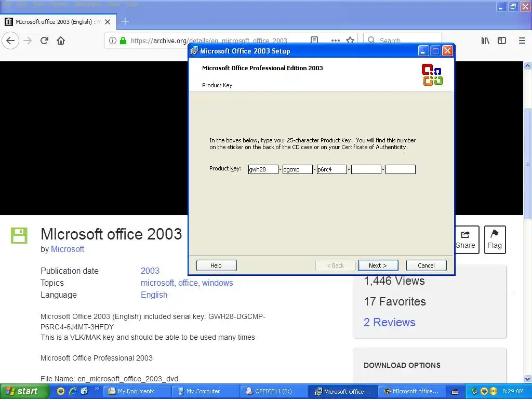Toggle the sidebar icon in Firefox toolbar
Image resolution: width=532 pixels, height=399 pixels.
(502, 41)
